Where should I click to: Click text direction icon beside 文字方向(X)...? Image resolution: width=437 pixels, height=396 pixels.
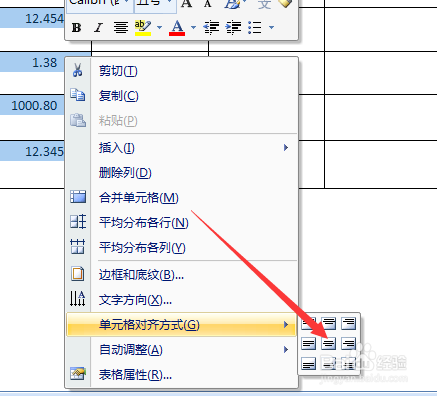[x=77, y=299]
